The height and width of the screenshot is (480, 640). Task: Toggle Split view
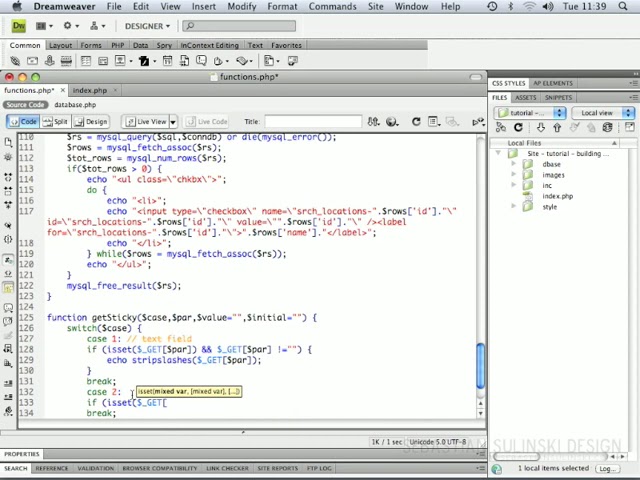tap(56, 122)
